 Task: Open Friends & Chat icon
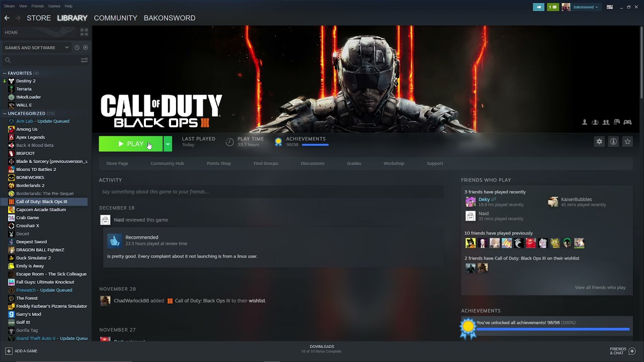pos(632,351)
